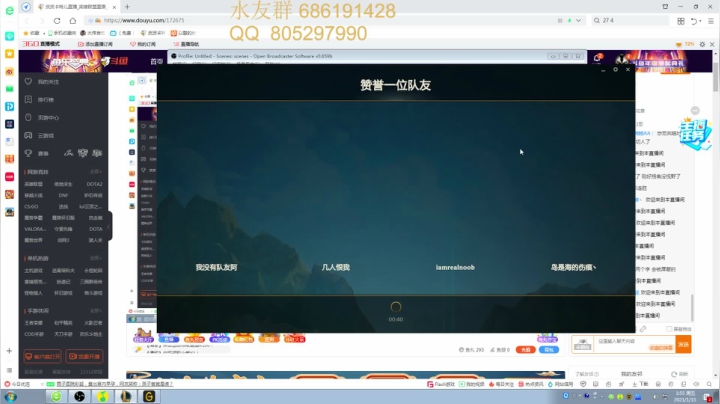Open 直播导航 in live toolbar
The height and width of the screenshot is (404, 720).
(x=186, y=44)
